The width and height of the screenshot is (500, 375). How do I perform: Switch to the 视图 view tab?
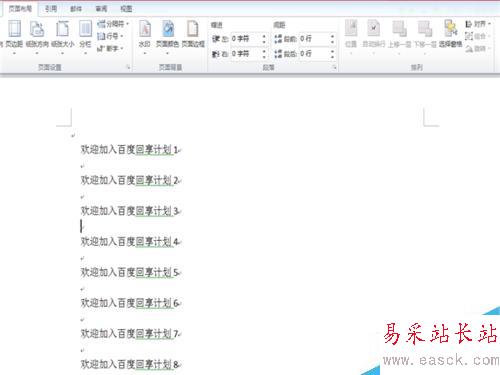pyautogui.click(x=126, y=9)
